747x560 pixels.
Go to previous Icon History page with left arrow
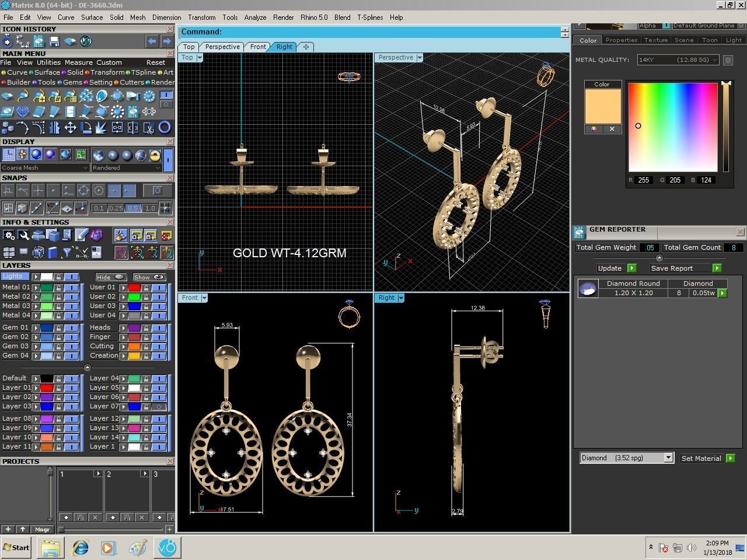pyautogui.click(x=152, y=41)
